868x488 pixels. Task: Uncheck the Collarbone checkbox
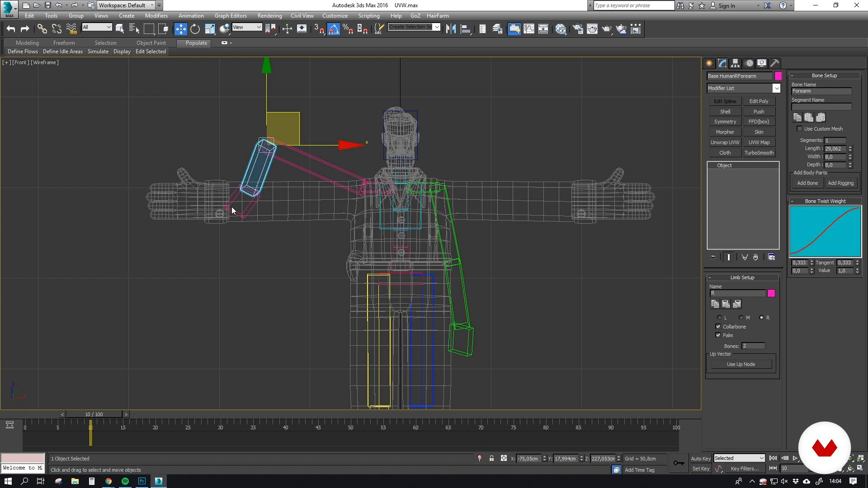pyautogui.click(x=718, y=327)
